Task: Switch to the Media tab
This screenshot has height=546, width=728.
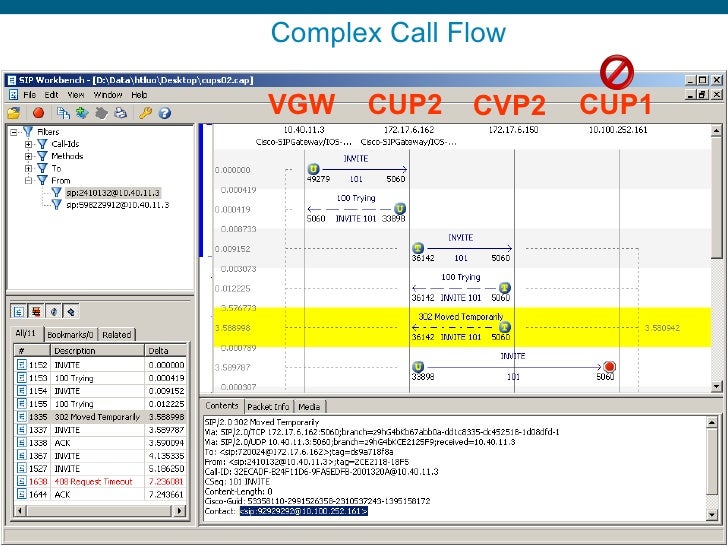Action: pyautogui.click(x=309, y=407)
